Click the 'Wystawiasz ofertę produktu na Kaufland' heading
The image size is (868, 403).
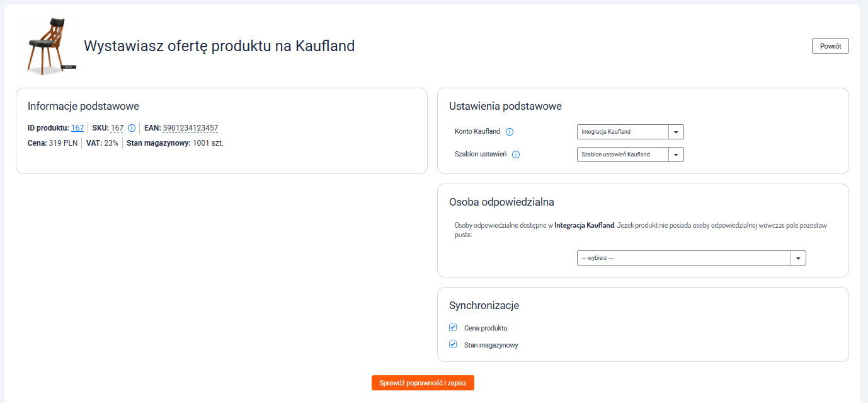(x=219, y=46)
